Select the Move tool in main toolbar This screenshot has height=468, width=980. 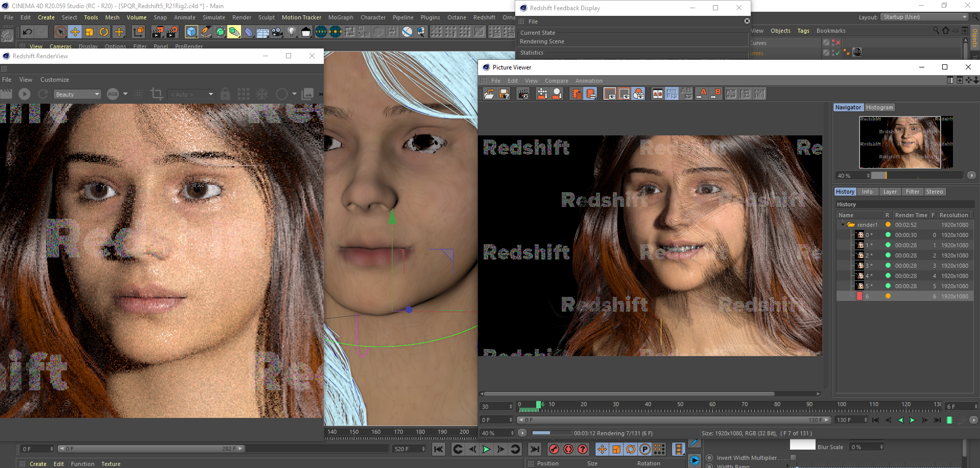tap(75, 32)
